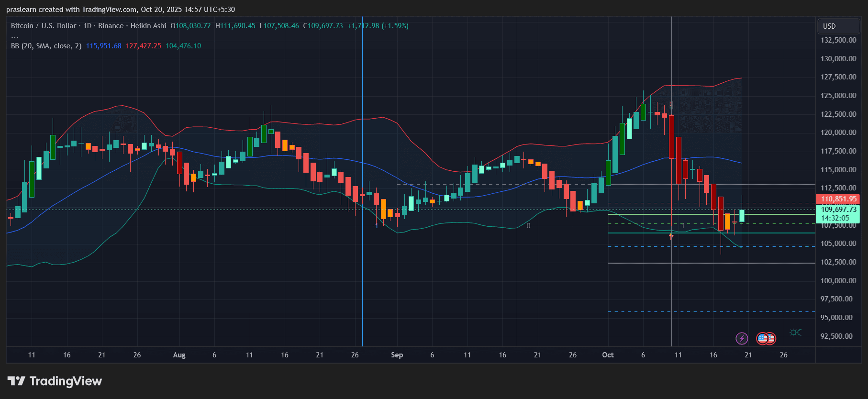Click the Aug label on the time axis

click(x=179, y=355)
